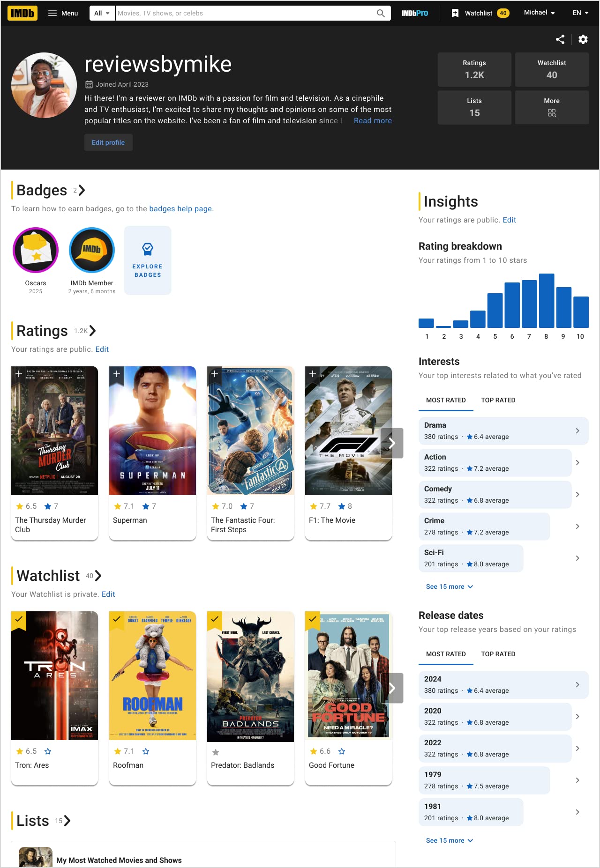Click the Edit profile button
Screen dimensions: 600x868
point(108,142)
